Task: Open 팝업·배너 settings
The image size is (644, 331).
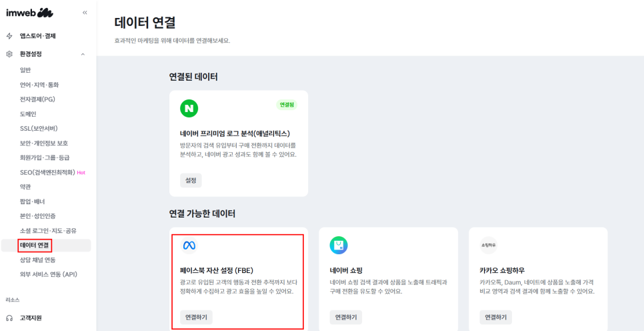Action: click(x=33, y=202)
